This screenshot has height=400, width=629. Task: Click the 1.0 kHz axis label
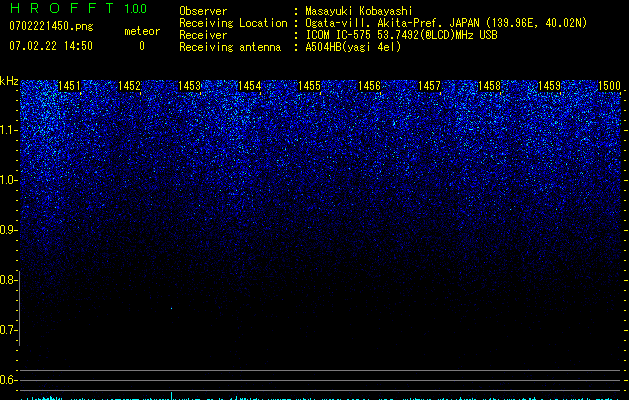pos(9,180)
